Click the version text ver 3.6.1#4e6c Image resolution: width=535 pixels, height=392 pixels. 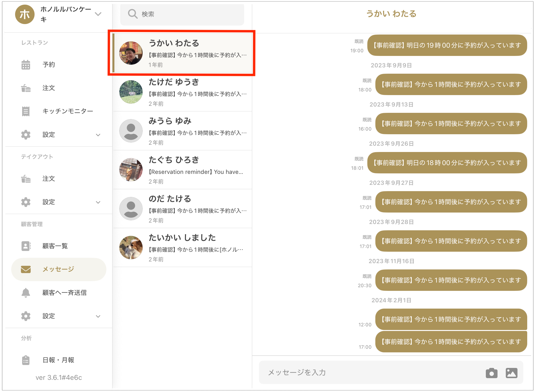59,378
